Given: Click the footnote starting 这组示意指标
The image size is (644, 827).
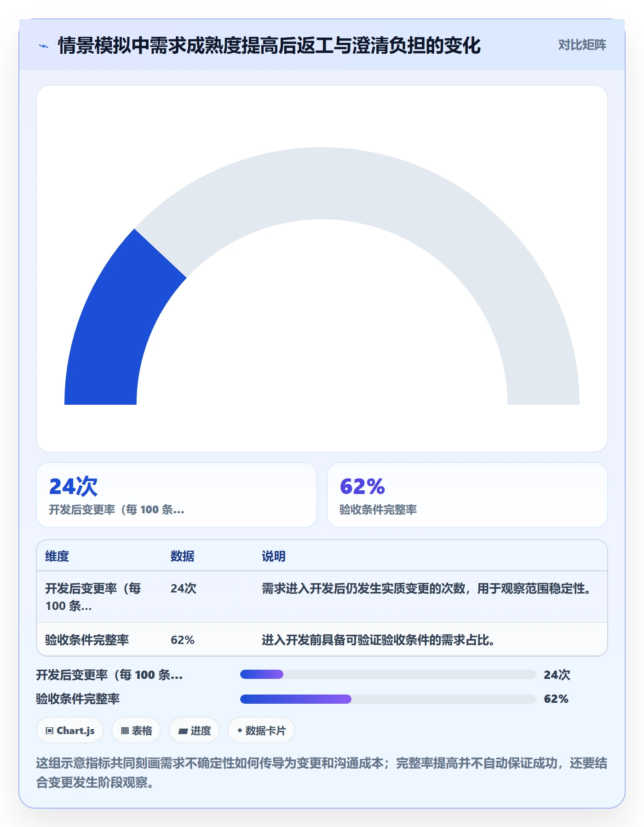Looking at the screenshot, I should tap(322, 773).
